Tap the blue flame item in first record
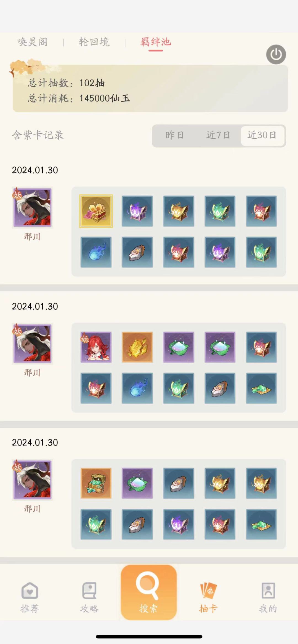The height and width of the screenshot is (644, 298). pyautogui.click(x=96, y=252)
